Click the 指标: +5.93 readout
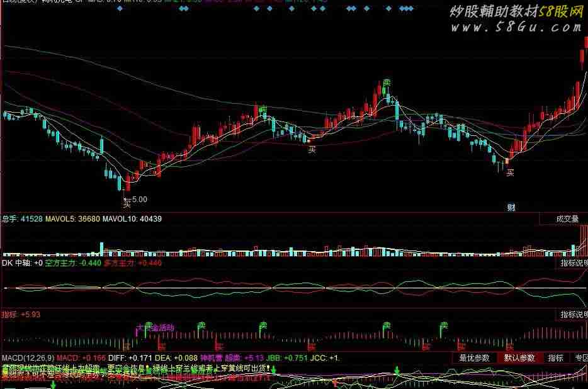This screenshot has height=389, width=588. (x=21, y=314)
